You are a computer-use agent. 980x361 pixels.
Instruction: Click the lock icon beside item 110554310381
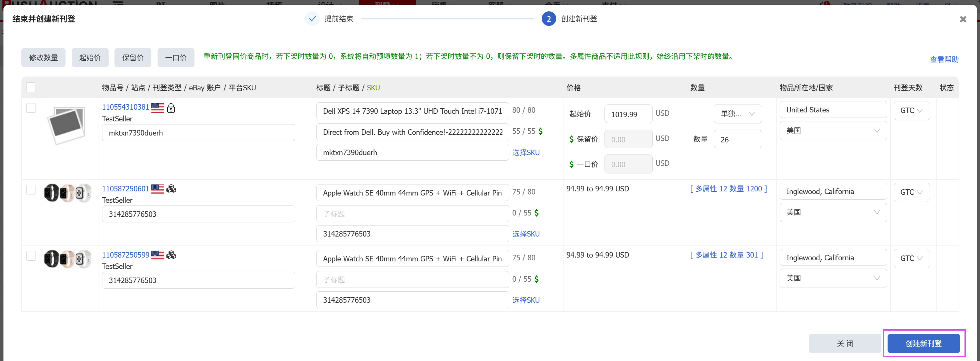(171, 108)
